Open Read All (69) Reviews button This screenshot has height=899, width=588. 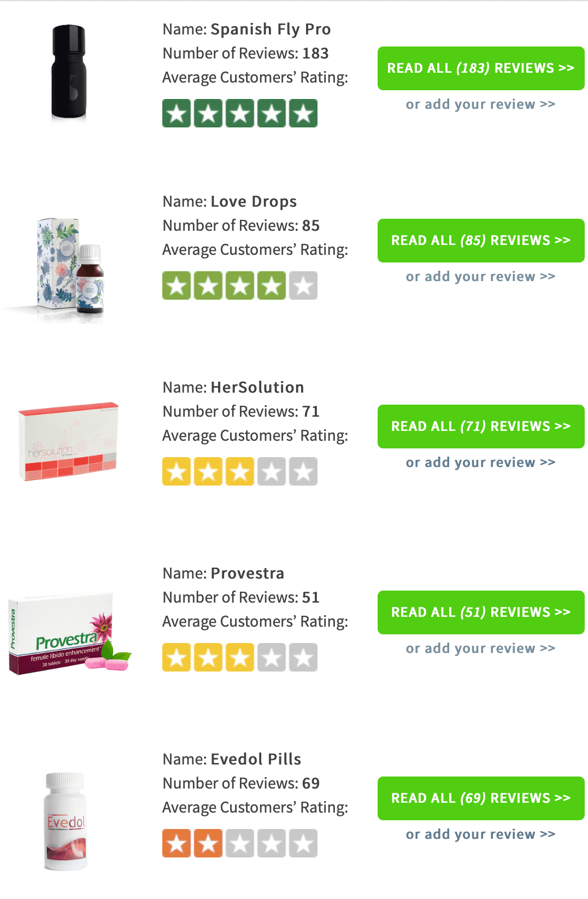click(481, 798)
